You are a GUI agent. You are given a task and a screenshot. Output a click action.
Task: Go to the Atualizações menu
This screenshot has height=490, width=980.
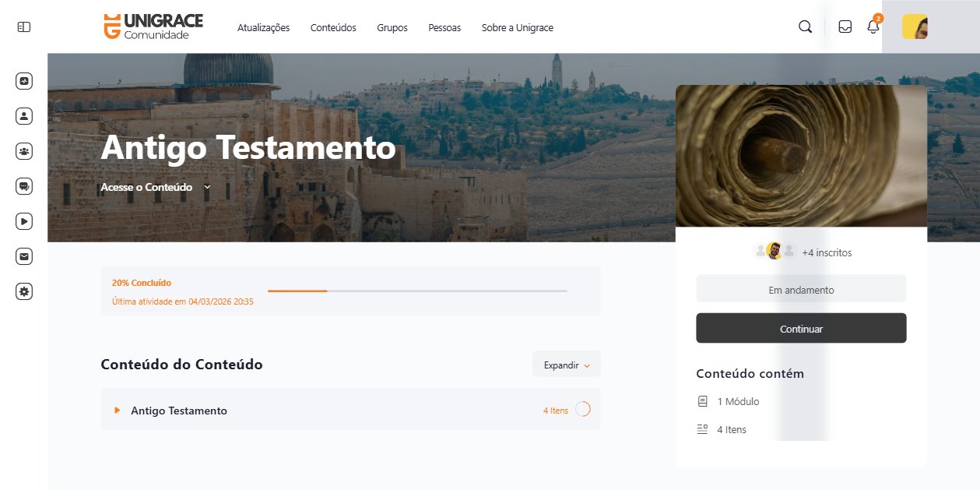coord(263,28)
